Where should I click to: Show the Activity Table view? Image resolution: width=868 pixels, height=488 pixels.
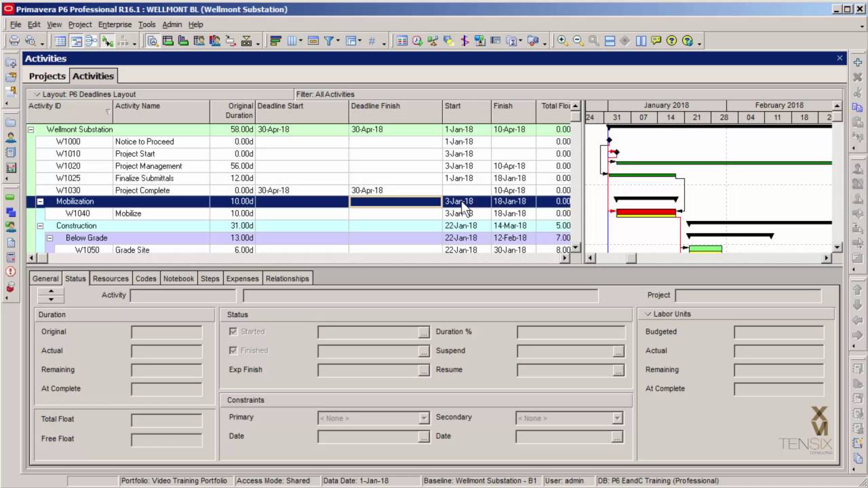60,41
